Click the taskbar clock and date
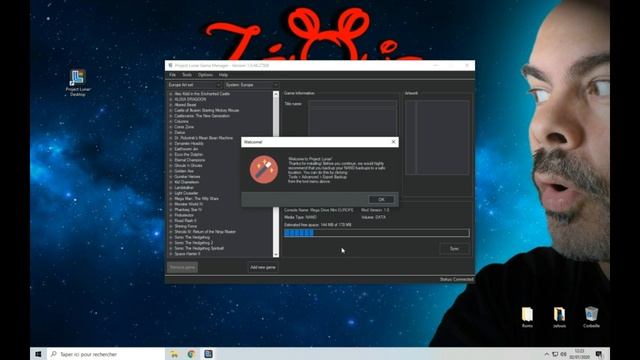This screenshot has height=360, width=640. pyautogui.click(x=579, y=354)
